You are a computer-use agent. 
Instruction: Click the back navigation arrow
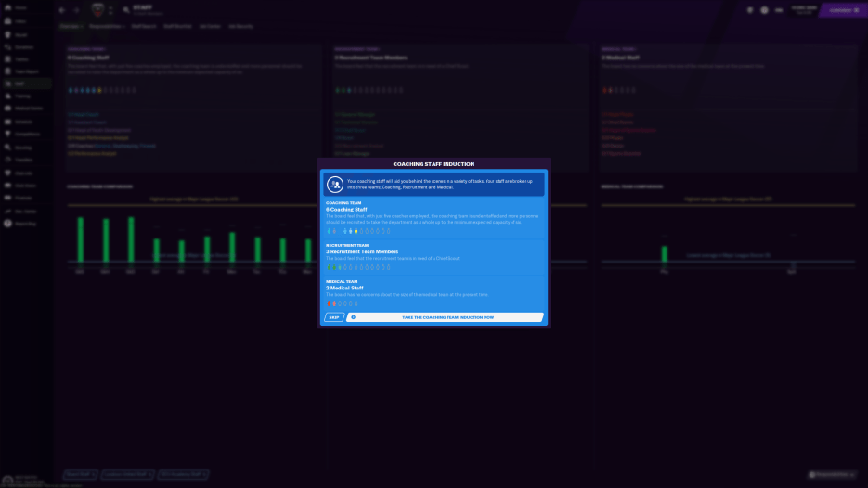(x=62, y=10)
